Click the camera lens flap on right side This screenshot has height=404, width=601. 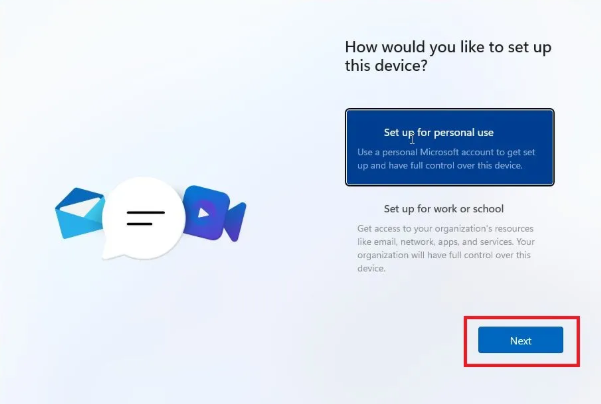coord(236,222)
